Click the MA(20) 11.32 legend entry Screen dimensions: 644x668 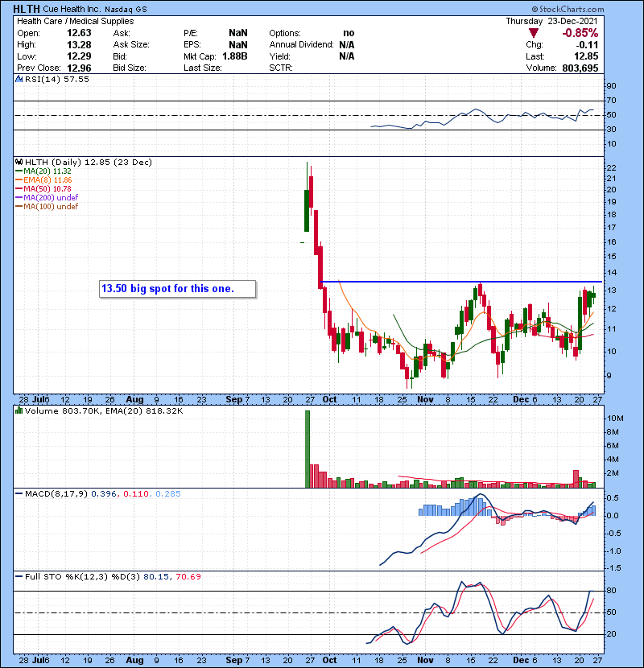[x=43, y=171]
